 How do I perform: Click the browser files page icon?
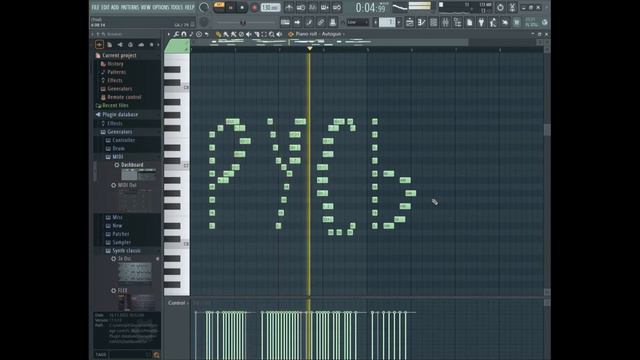click(x=109, y=44)
